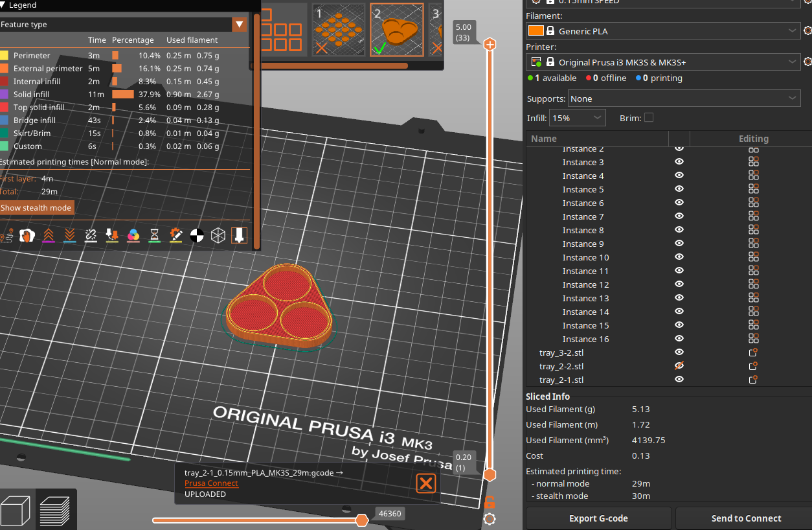Hide Instance 10 with its eye icon
The image size is (812, 530).
679,257
